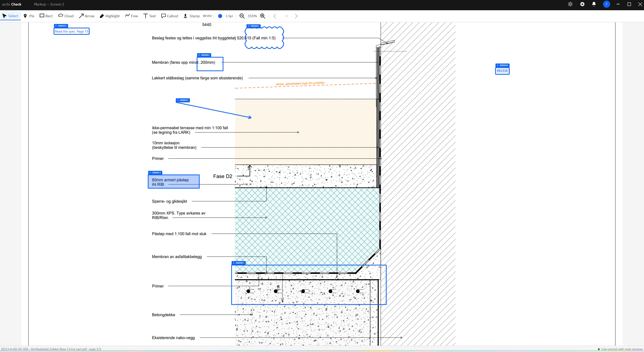Click the 'Eksisterende nabo-vegg' label
Image resolution: width=644 pixels, height=352 pixels.
pos(173,338)
